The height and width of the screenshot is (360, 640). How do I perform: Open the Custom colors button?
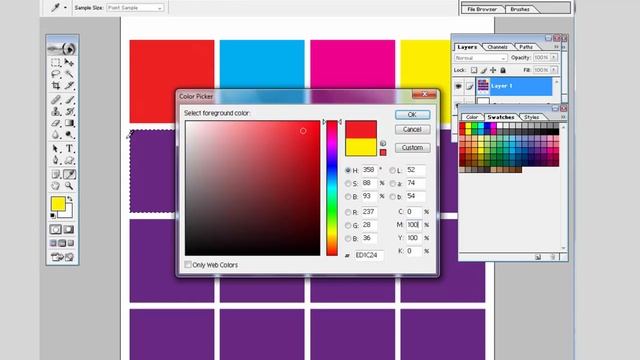[412, 147]
